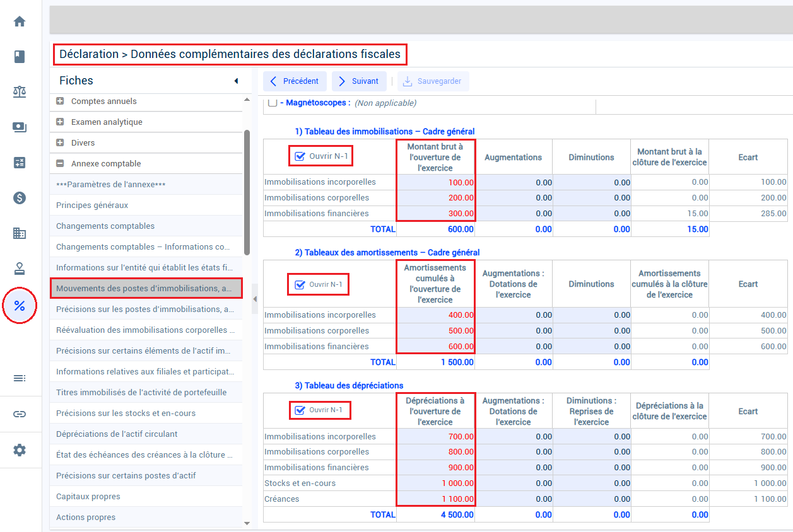Select Dépréciations de l'actif circulant sheet
Image resolution: width=793 pixels, height=532 pixels.
(146, 434)
